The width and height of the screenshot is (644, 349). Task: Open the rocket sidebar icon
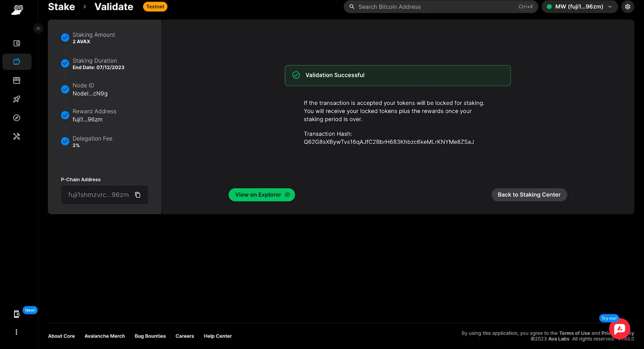pos(17,99)
